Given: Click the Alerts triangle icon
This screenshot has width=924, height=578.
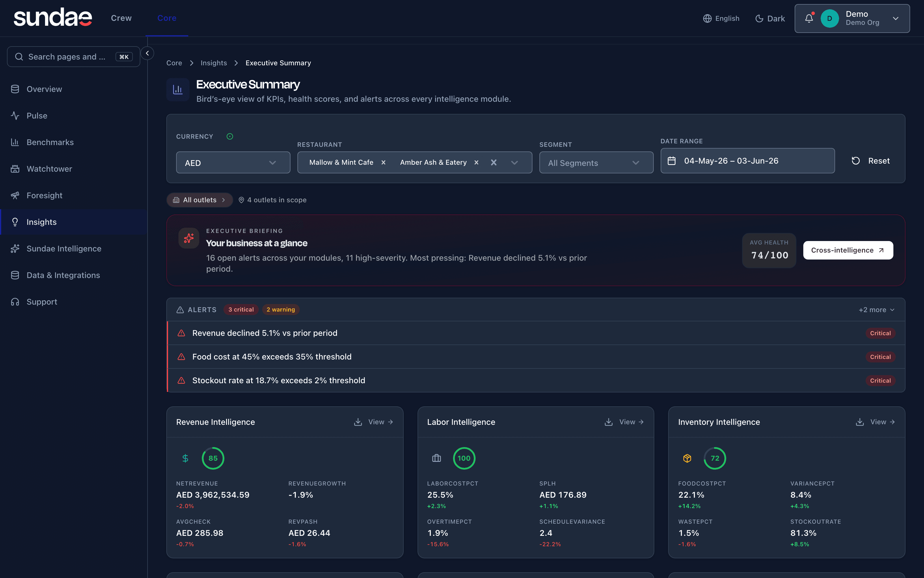Looking at the screenshot, I should [x=180, y=310].
